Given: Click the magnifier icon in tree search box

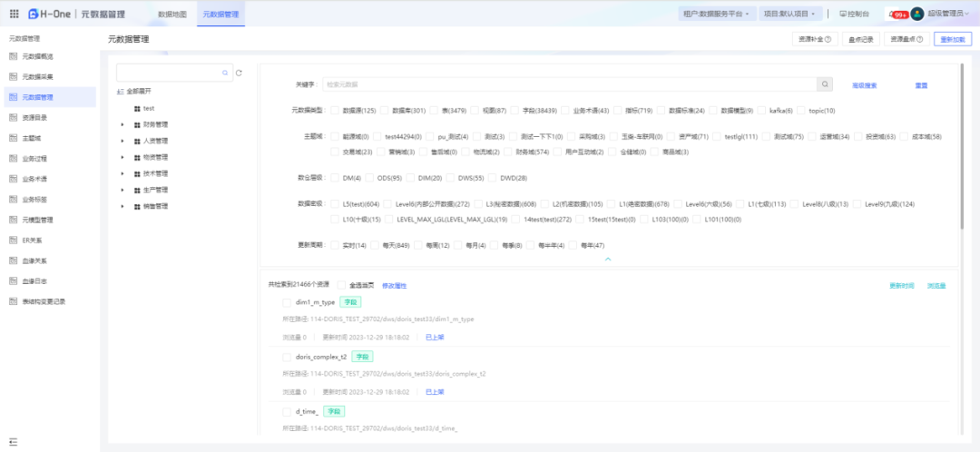Looking at the screenshot, I should (x=226, y=73).
